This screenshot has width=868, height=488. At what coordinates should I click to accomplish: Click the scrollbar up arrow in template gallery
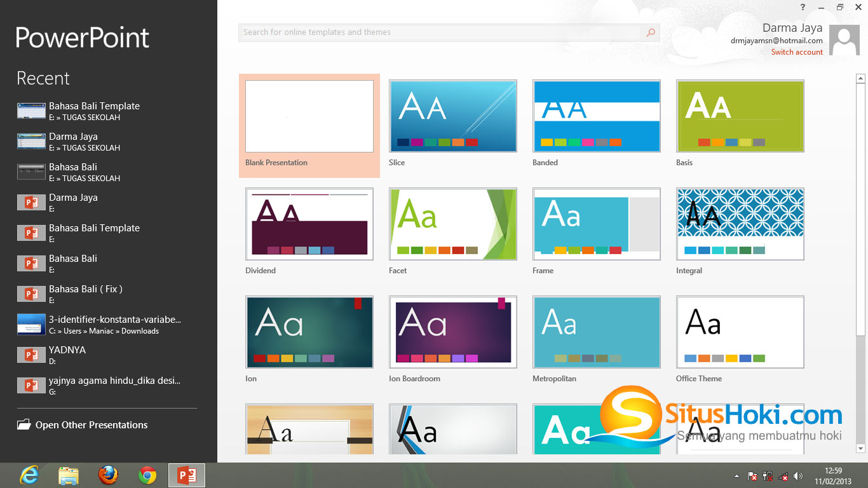coord(861,79)
